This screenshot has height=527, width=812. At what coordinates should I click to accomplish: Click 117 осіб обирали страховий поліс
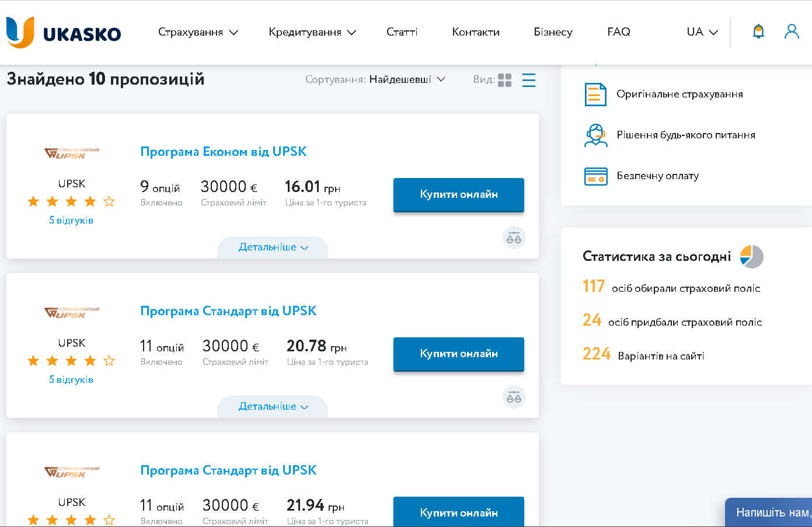point(671,287)
